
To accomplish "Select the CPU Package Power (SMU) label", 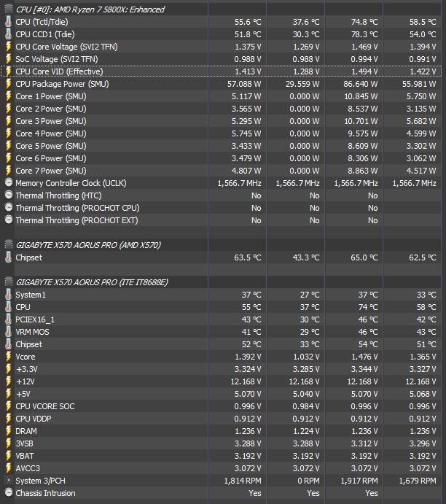I will (x=62, y=84).
